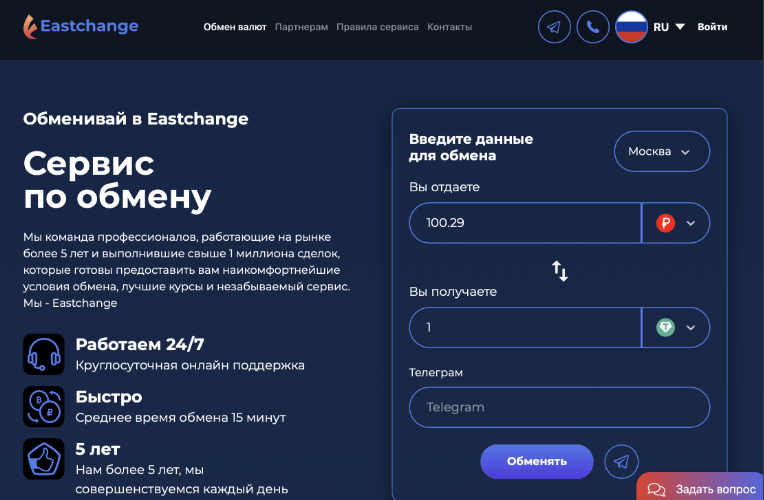
Task: Expand the Москва city dropdown
Action: pos(662,152)
